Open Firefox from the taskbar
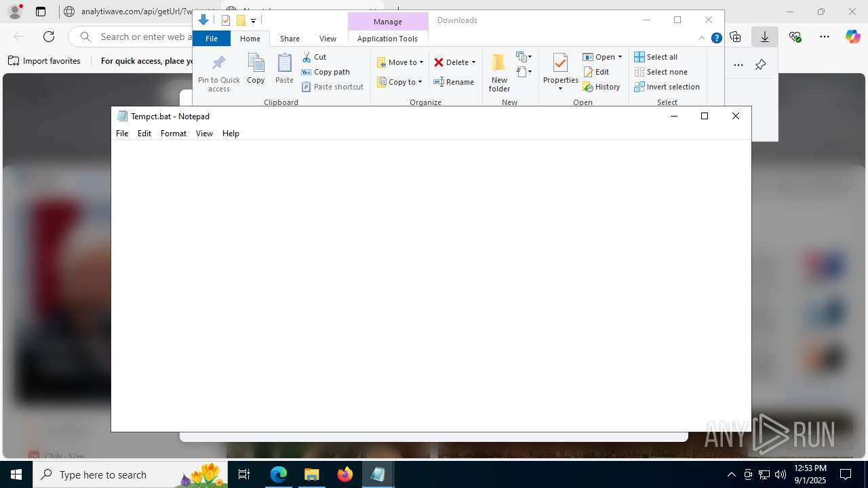The height and width of the screenshot is (488, 868). point(345,474)
